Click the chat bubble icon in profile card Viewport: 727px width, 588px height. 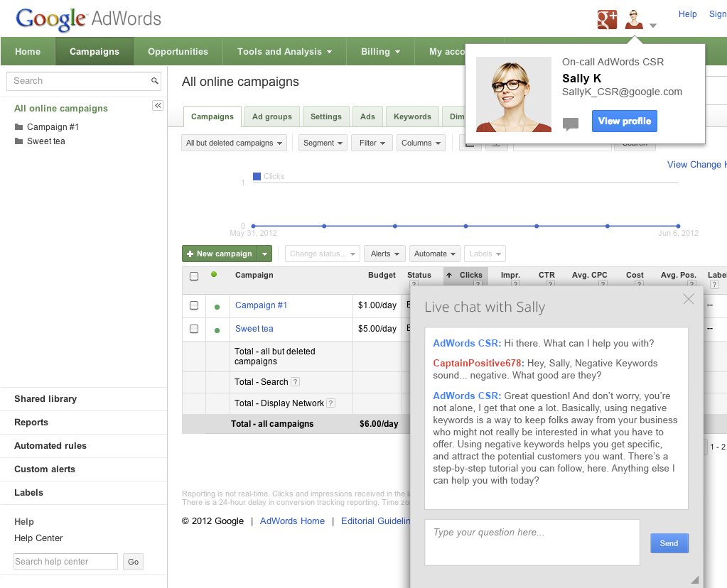(x=570, y=124)
